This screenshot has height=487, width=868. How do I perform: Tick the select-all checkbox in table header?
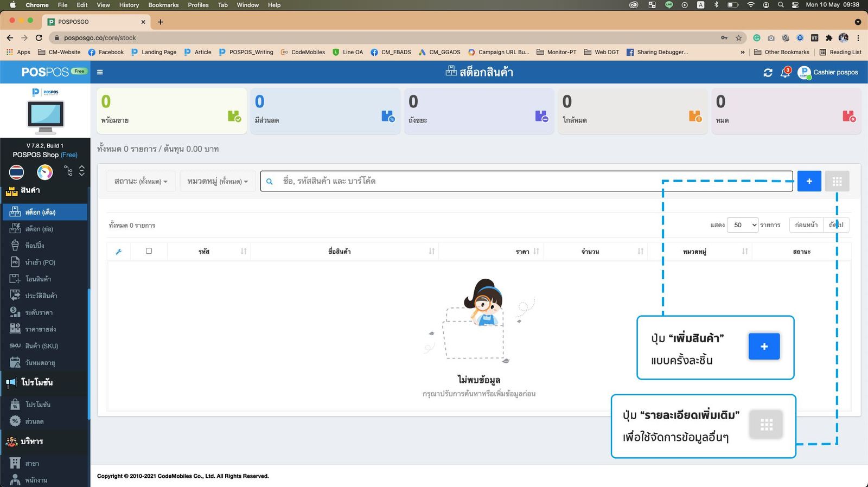pos(149,251)
